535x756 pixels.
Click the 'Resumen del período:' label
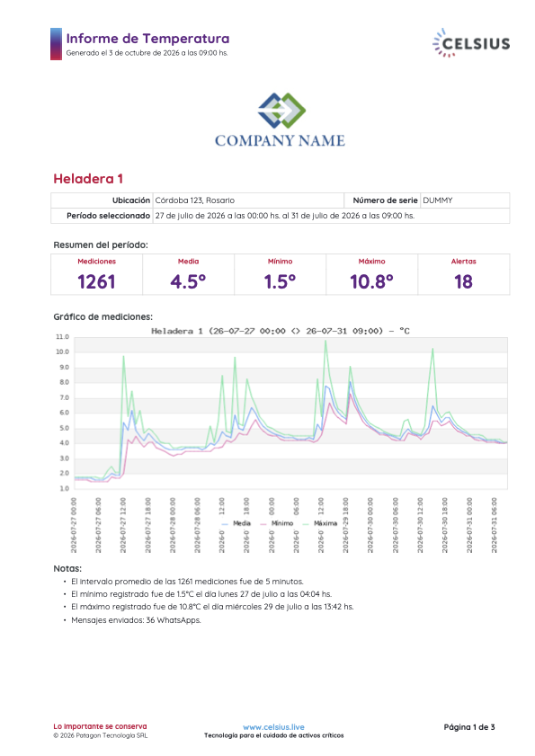tap(101, 245)
